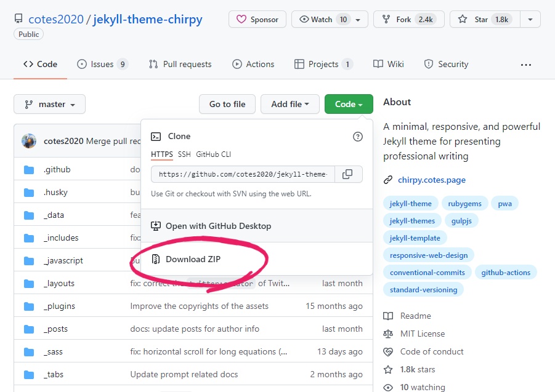Click the standard-versioning topic tag
Screen dimensions: 555x392
(x=423, y=290)
